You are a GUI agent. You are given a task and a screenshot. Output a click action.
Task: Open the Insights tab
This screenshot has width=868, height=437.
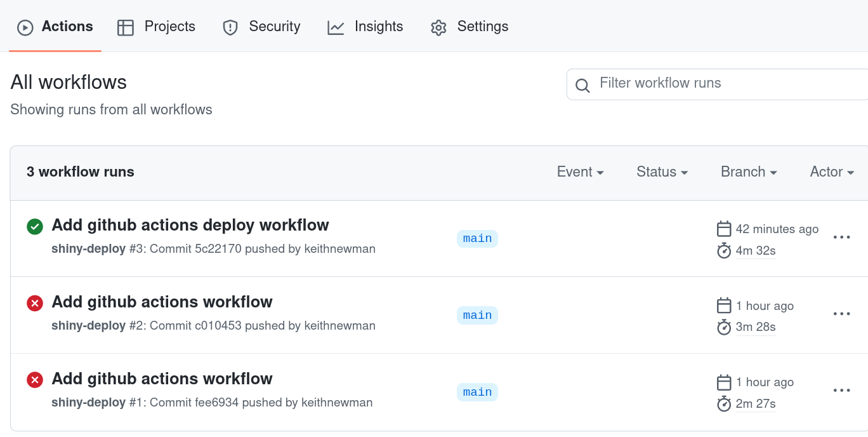365,27
